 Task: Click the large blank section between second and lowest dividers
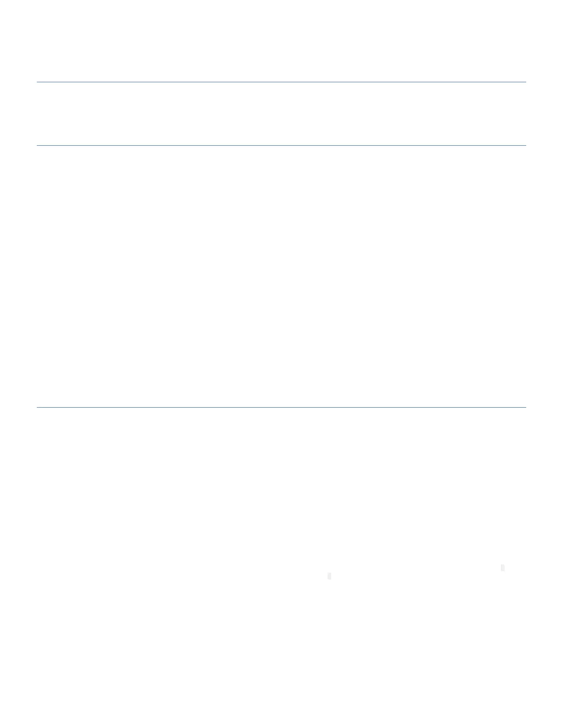click(281, 276)
